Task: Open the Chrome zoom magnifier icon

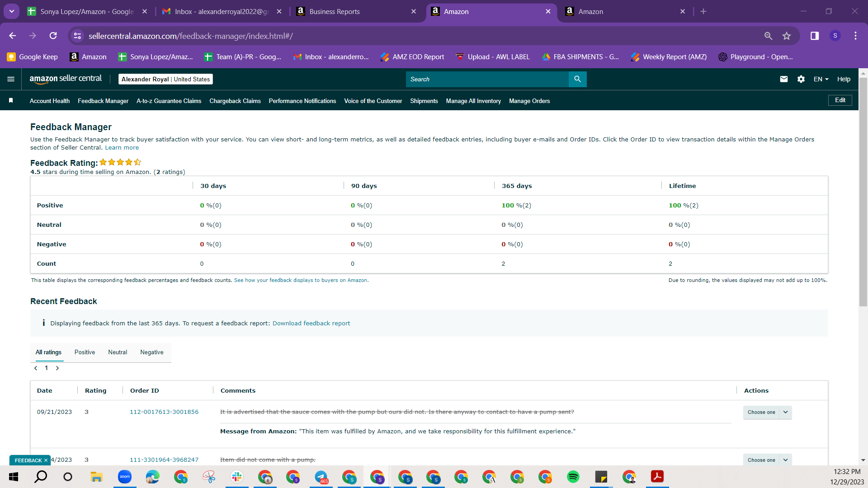Action: click(768, 36)
